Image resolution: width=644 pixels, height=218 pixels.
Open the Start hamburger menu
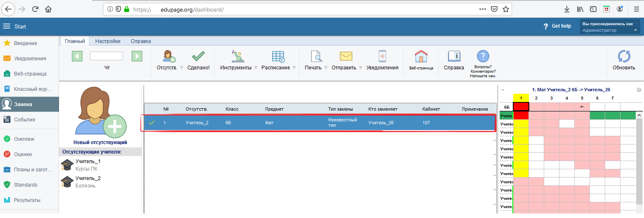pyautogui.click(x=7, y=26)
